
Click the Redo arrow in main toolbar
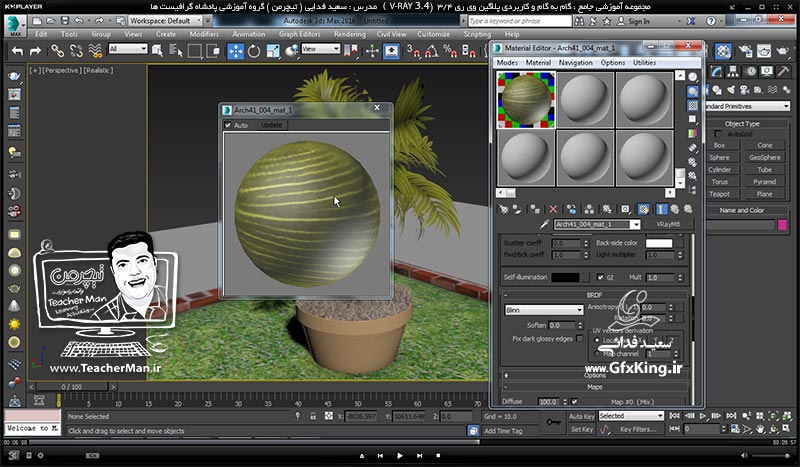(x=35, y=51)
